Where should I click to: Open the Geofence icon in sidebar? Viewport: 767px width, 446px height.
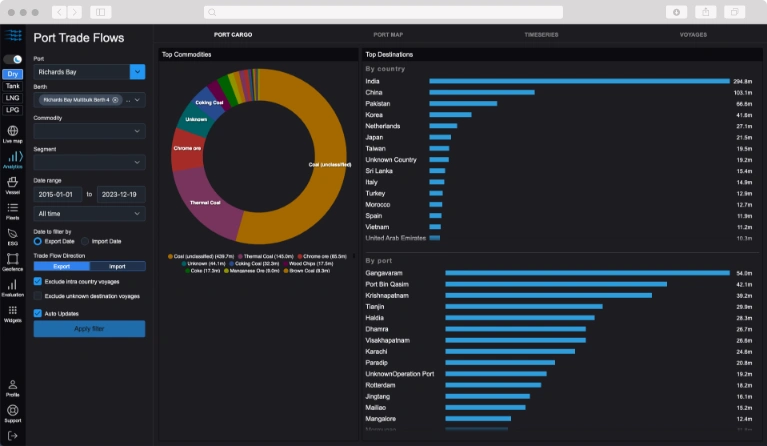[13, 259]
